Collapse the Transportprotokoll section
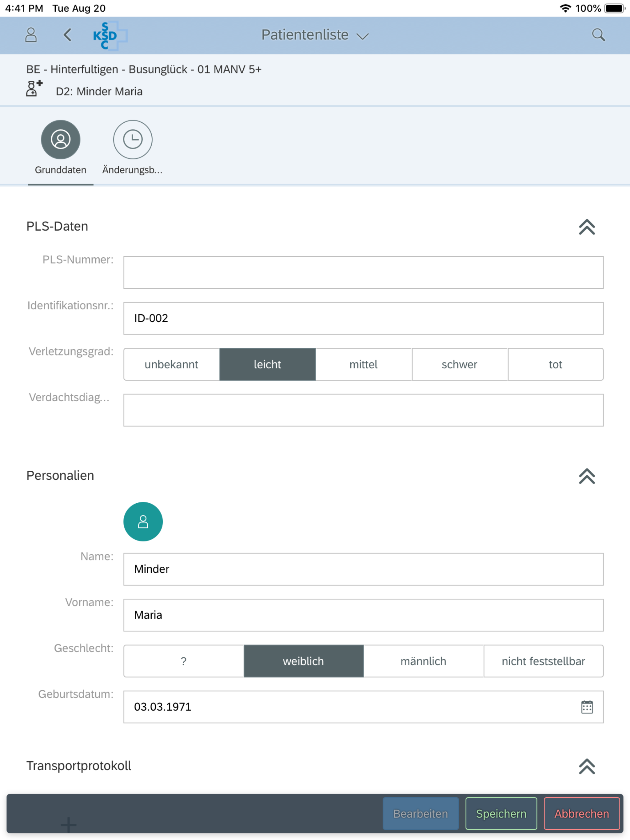This screenshot has width=630, height=840. [586, 766]
